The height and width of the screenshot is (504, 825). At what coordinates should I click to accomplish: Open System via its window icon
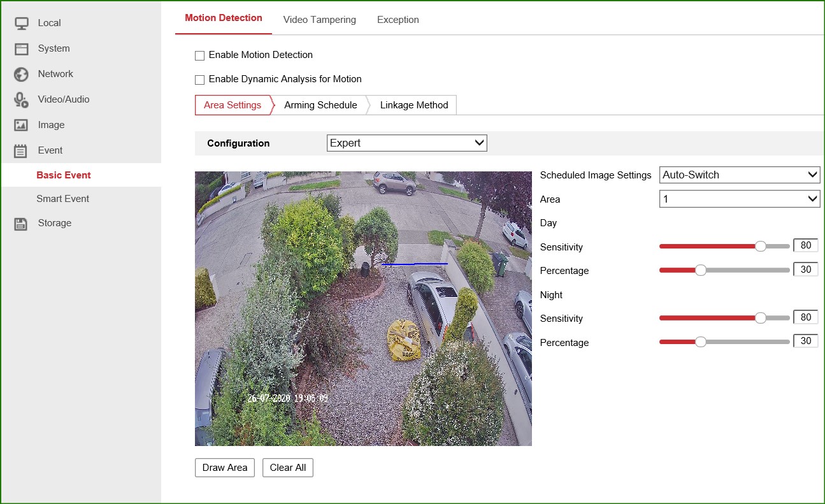click(21, 49)
